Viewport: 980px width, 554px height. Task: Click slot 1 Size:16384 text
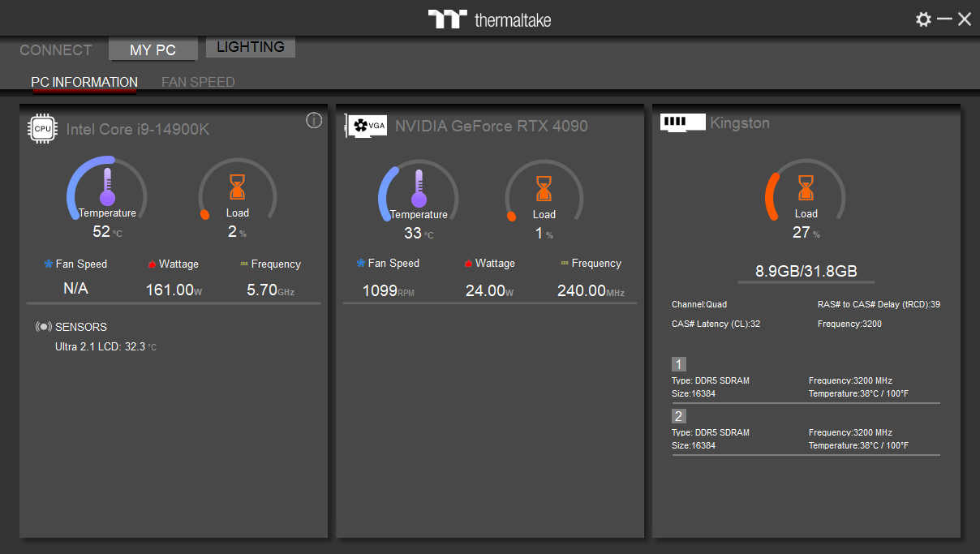pos(694,393)
